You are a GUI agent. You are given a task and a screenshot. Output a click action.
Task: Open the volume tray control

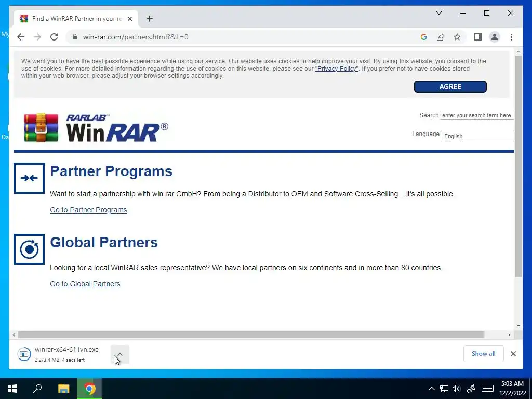coord(457,389)
